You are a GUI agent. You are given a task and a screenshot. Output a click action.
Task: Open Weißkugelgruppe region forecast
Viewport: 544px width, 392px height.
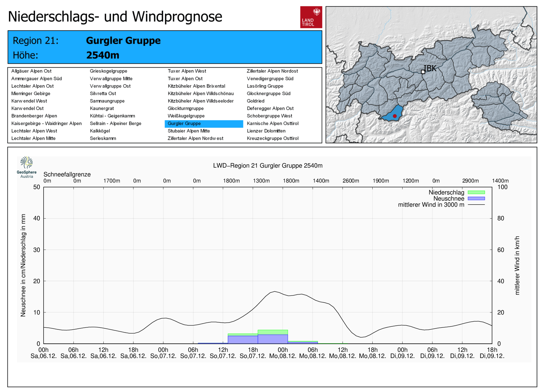coord(186,116)
